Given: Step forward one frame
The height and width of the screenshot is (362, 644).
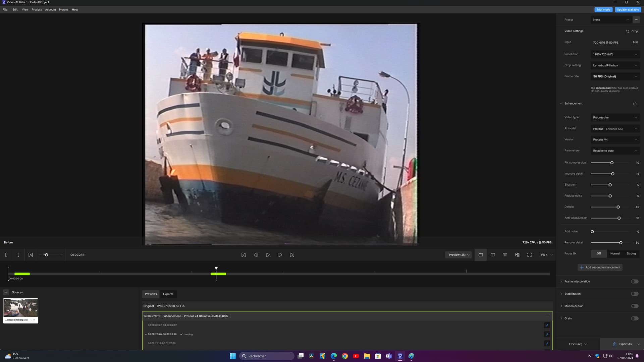Looking at the screenshot, I should (280, 255).
